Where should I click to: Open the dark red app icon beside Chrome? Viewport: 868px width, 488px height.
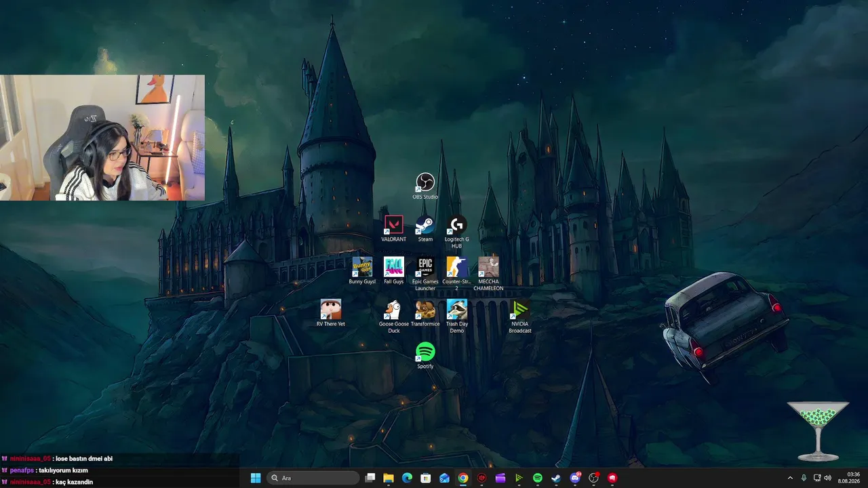tap(481, 478)
